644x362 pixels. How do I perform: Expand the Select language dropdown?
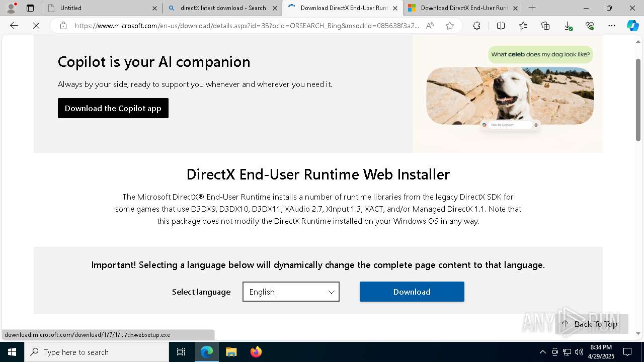click(x=291, y=292)
